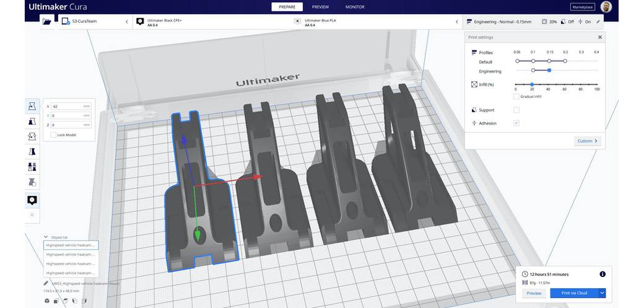Select the Move tool in left toolbar

32,106
